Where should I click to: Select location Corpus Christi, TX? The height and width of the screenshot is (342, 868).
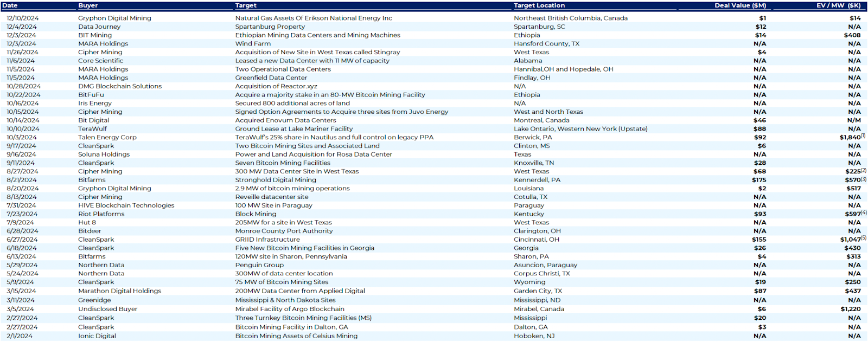point(542,274)
